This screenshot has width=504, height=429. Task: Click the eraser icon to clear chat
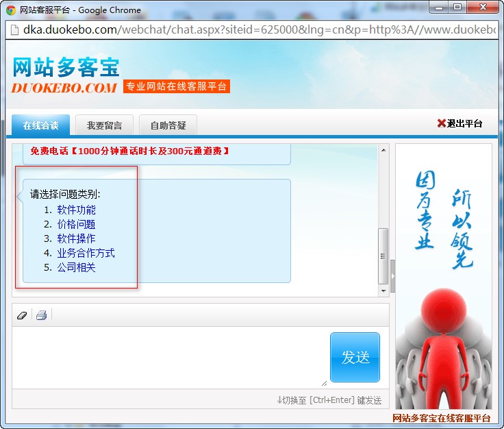[21, 315]
